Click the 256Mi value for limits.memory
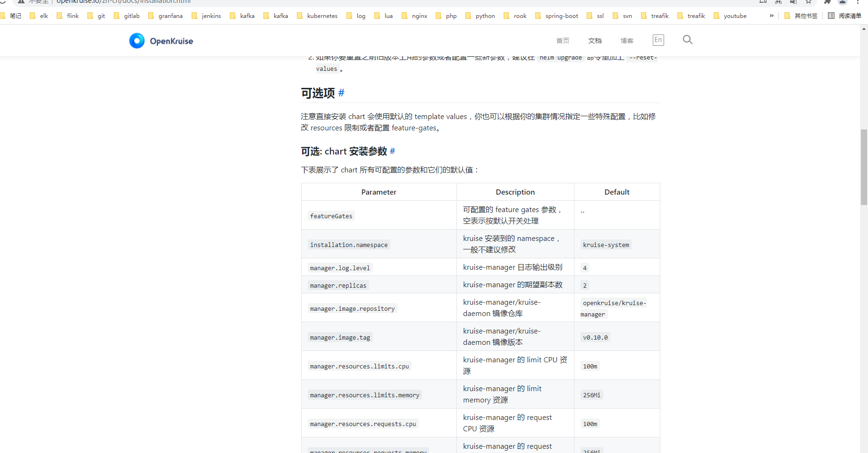Image resolution: width=868 pixels, height=453 pixels. 591,395
